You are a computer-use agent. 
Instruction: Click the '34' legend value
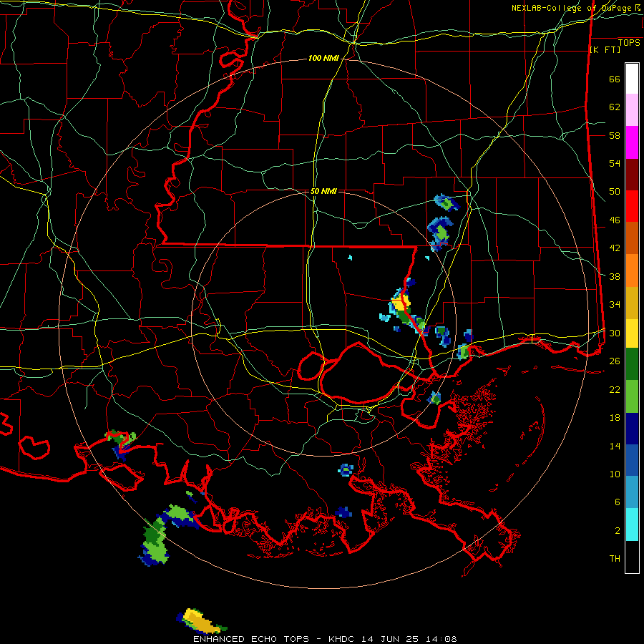615,305
